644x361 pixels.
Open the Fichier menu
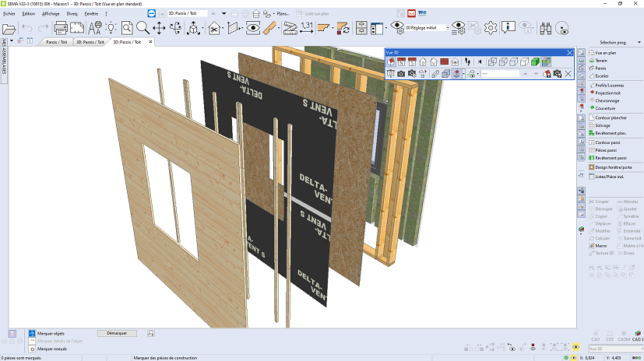pos(9,13)
